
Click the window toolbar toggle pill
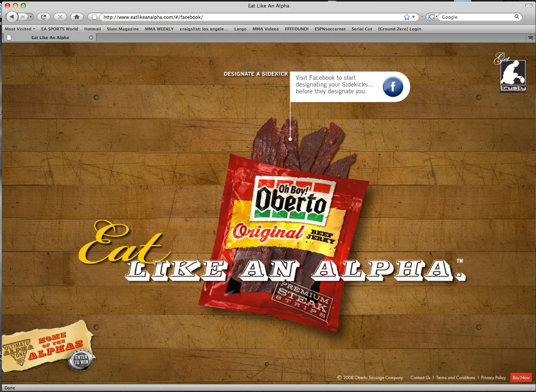(528, 6)
